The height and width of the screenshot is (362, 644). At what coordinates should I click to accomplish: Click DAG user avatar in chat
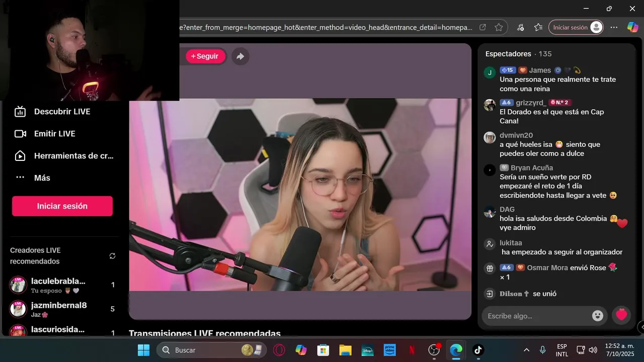[x=490, y=212]
